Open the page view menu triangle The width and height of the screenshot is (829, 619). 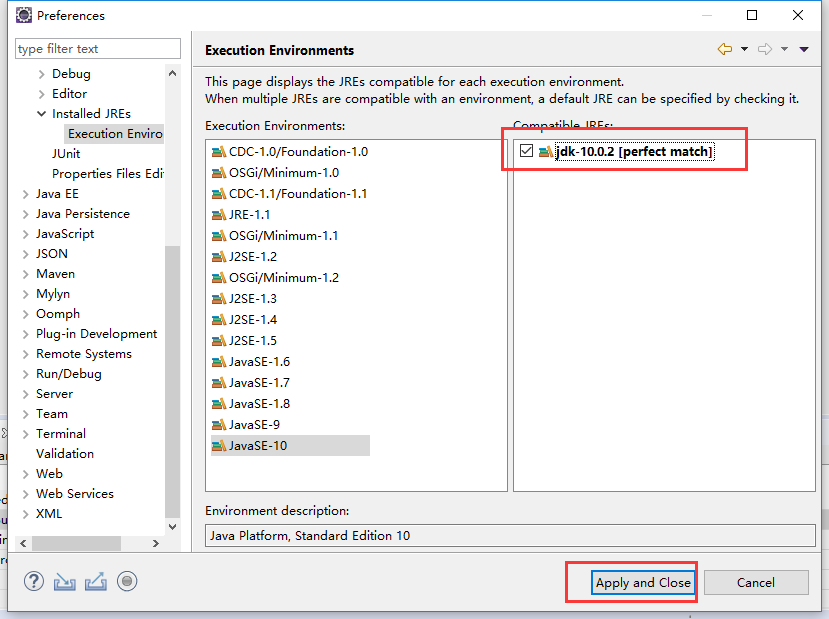pos(804,49)
